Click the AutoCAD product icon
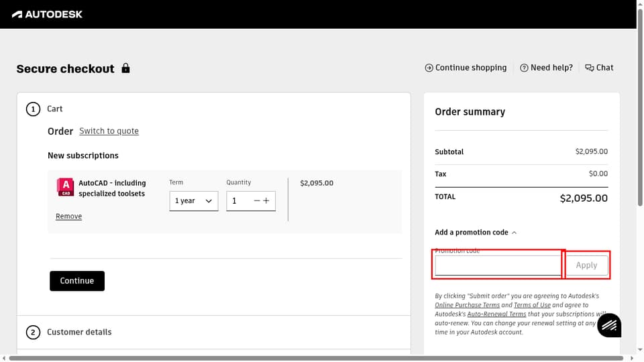Viewport: 644px width, 362px height. 65,187
